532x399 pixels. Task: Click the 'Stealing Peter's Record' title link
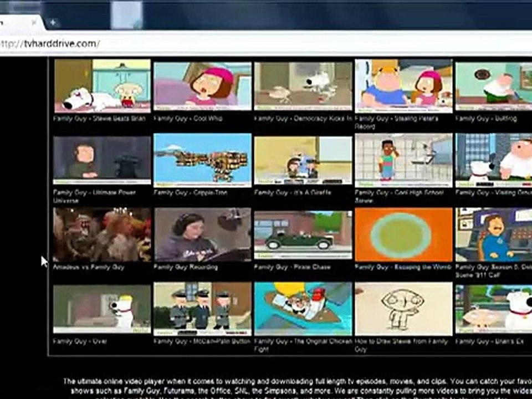click(x=397, y=122)
